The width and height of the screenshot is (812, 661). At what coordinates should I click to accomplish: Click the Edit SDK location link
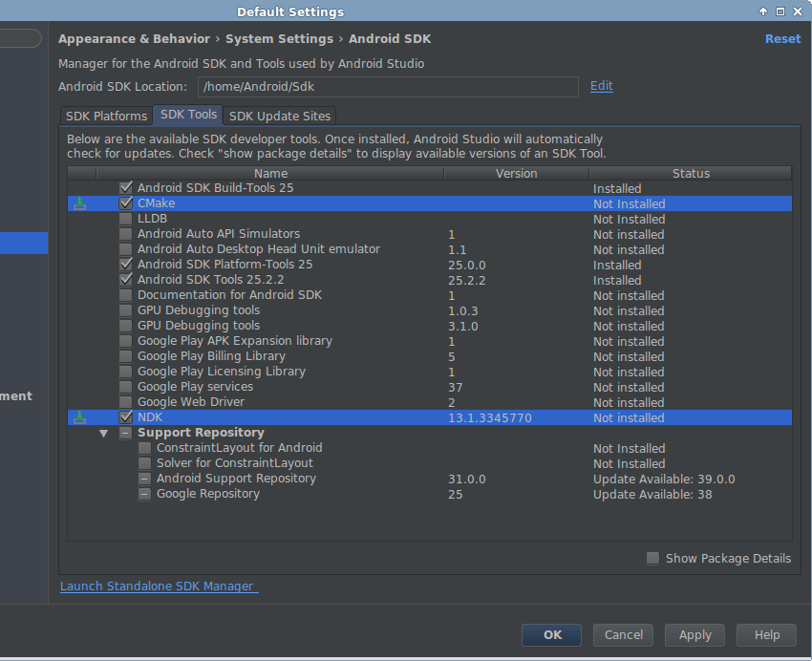(x=601, y=86)
